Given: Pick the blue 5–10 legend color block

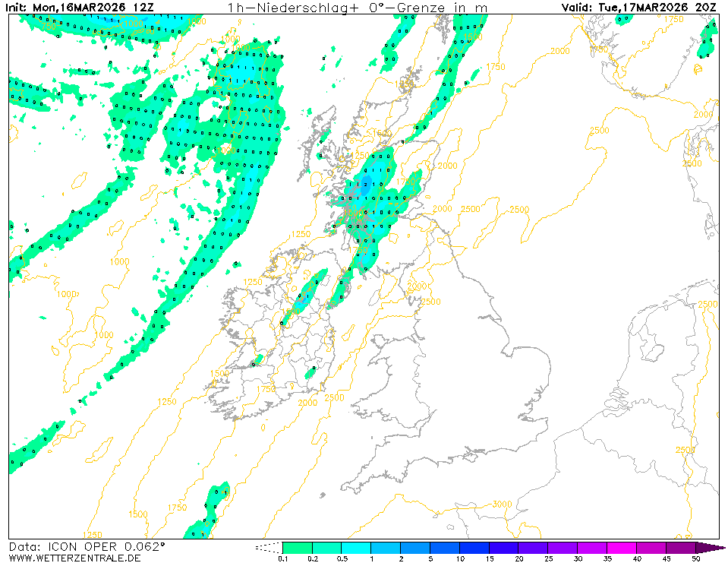Looking at the screenshot, I should pos(444,547).
